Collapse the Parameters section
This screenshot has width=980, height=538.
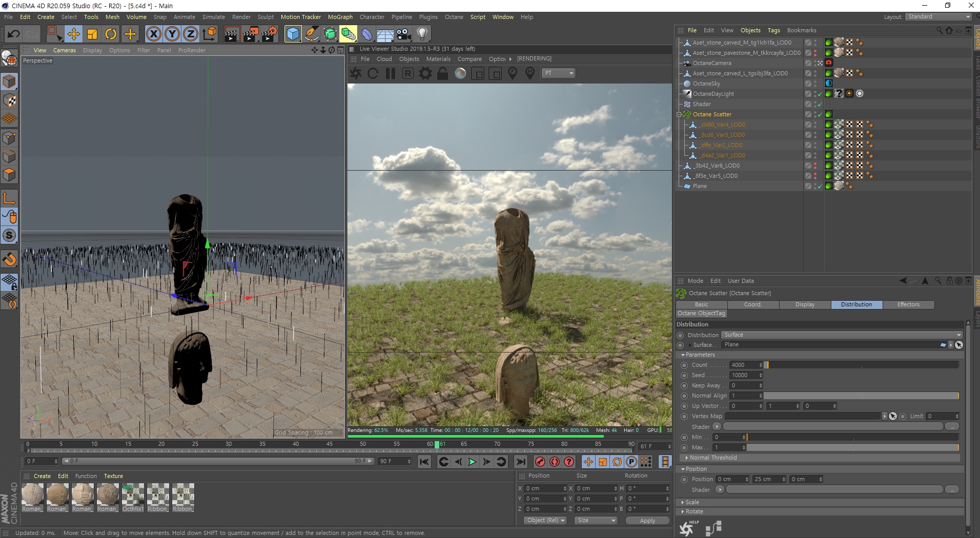(x=683, y=355)
